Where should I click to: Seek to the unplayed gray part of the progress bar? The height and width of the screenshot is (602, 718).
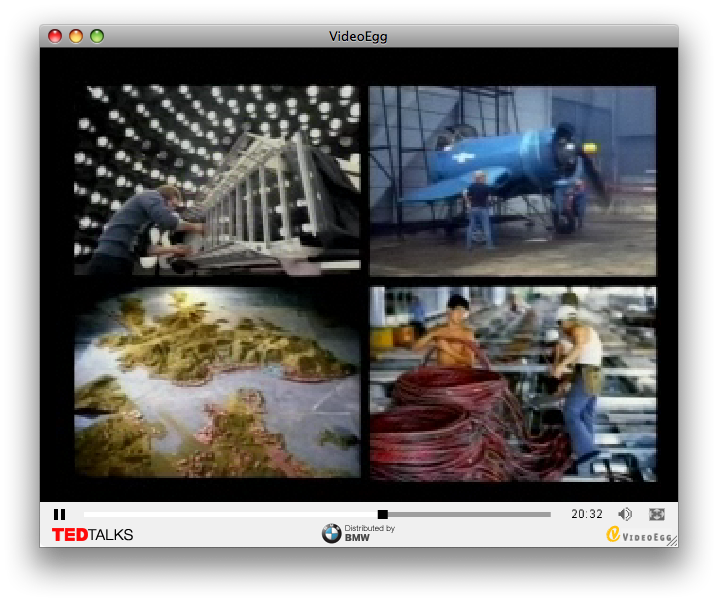[470, 514]
